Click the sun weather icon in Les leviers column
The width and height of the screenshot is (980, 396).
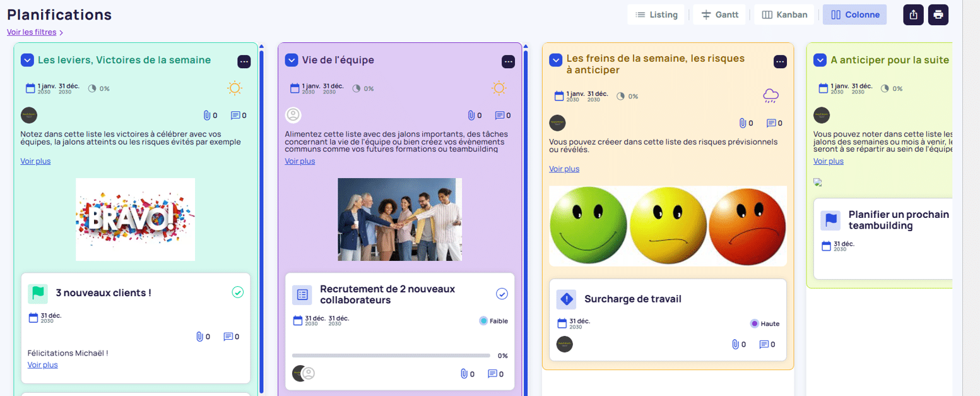click(x=235, y=88)
